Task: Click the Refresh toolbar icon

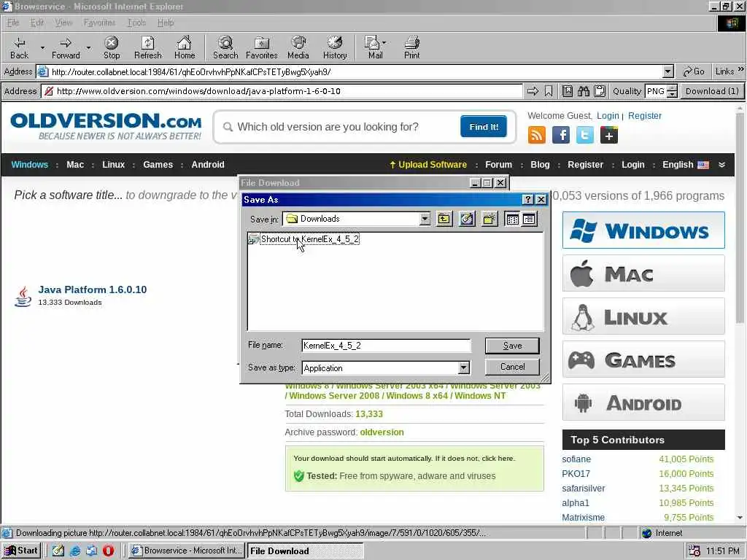Action: point(147,47)
